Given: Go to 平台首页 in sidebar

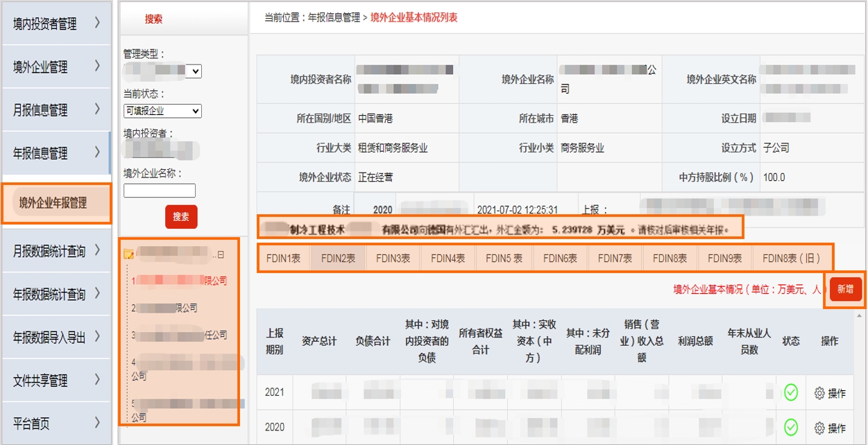Looking at the screenshot, I should (56, 423).
